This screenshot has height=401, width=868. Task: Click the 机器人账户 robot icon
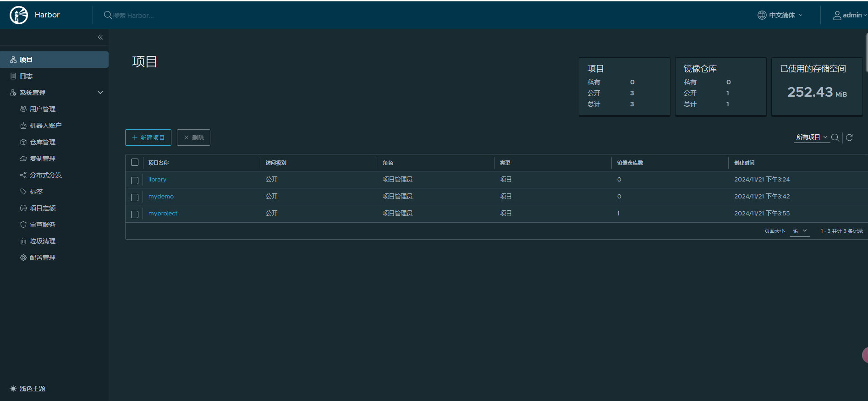(x=23, y=126)
